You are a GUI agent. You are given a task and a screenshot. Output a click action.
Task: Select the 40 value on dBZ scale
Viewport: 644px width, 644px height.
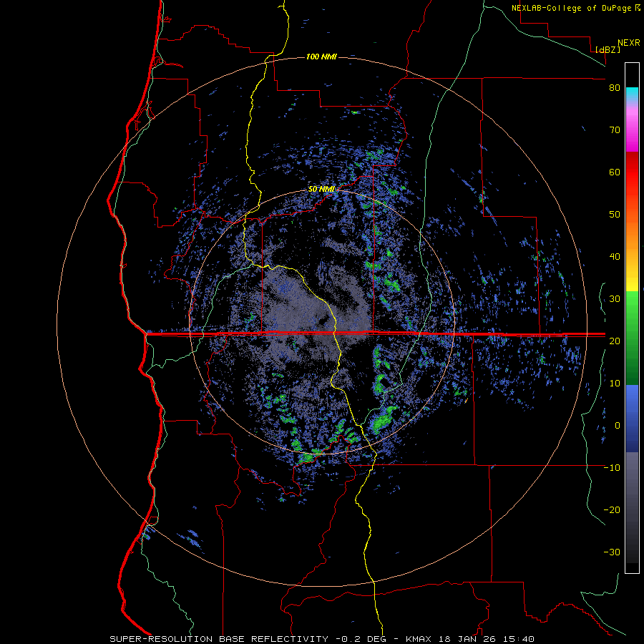615,257
